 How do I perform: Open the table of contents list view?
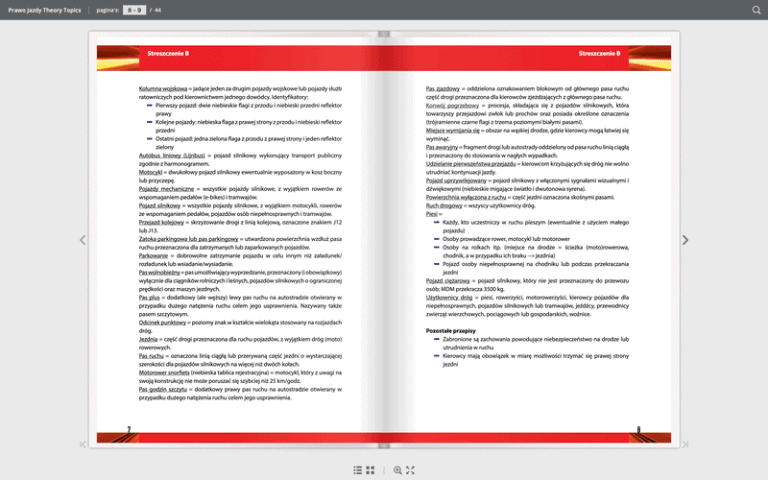coord(358,469)
